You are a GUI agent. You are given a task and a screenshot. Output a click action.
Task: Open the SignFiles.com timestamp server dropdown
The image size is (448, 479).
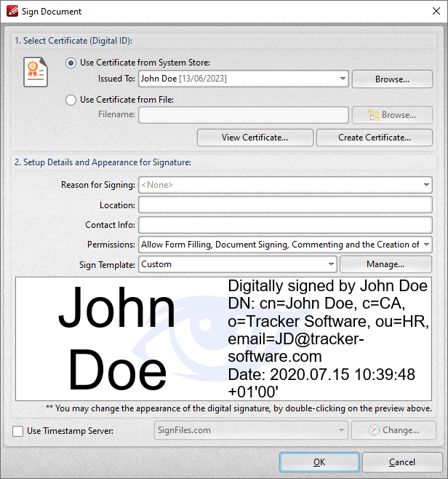(342, 430)
